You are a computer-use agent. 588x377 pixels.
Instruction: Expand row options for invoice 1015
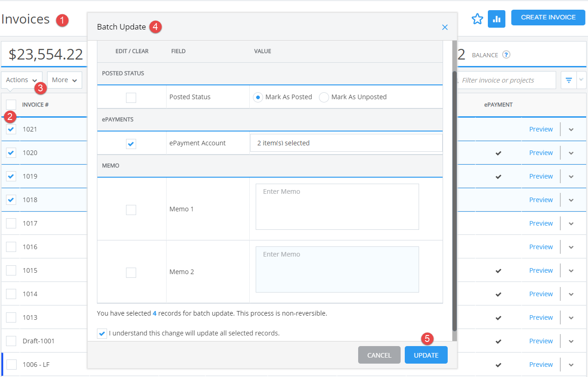[x=571, y=270]
